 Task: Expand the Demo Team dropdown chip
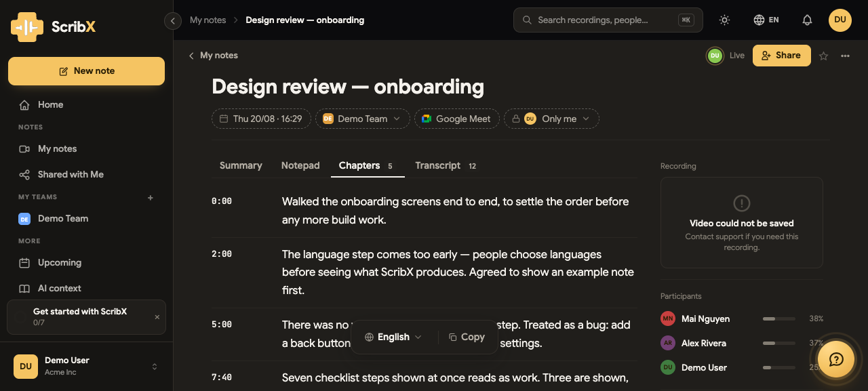(363, 119)
